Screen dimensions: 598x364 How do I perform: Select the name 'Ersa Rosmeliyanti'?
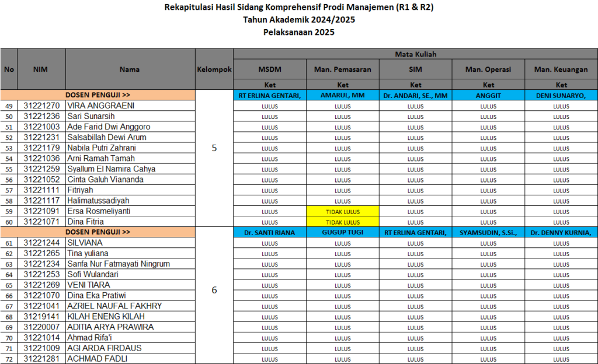point(99,211)
